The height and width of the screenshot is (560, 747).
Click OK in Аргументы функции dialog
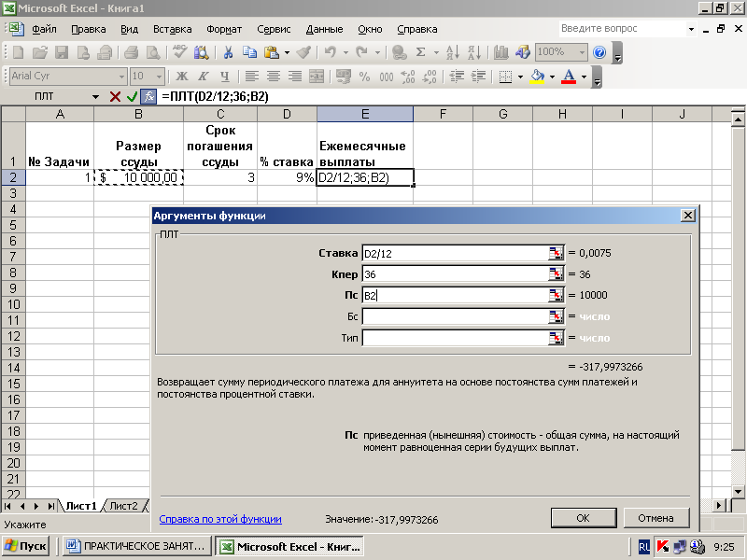click(584, 518)
